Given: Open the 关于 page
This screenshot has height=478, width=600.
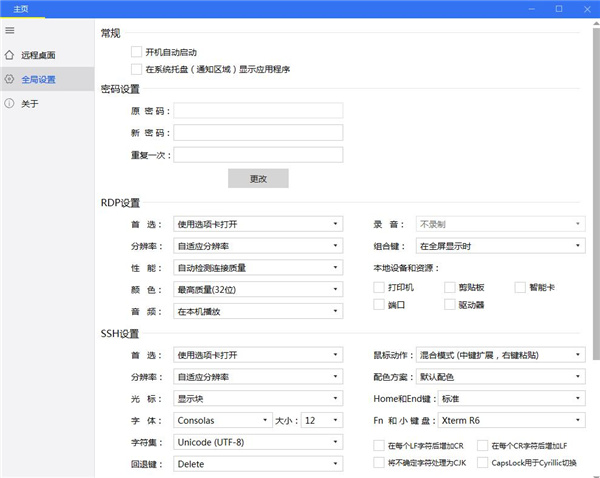Looking at the screenshot, I should pyautogui.click(x=47, y=103).
